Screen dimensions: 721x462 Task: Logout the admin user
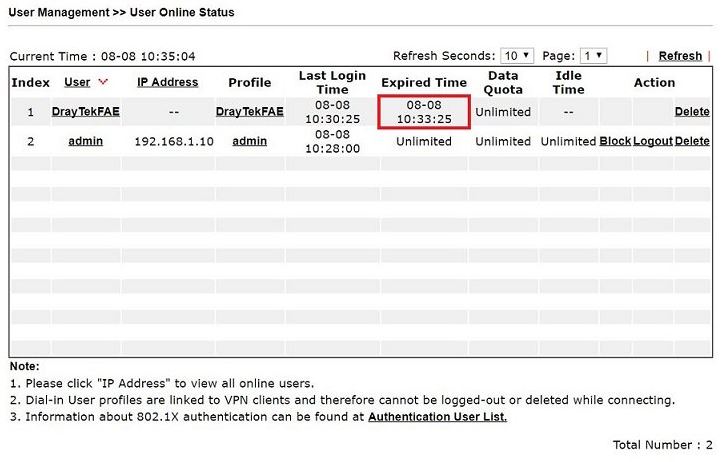click(652, 141)
